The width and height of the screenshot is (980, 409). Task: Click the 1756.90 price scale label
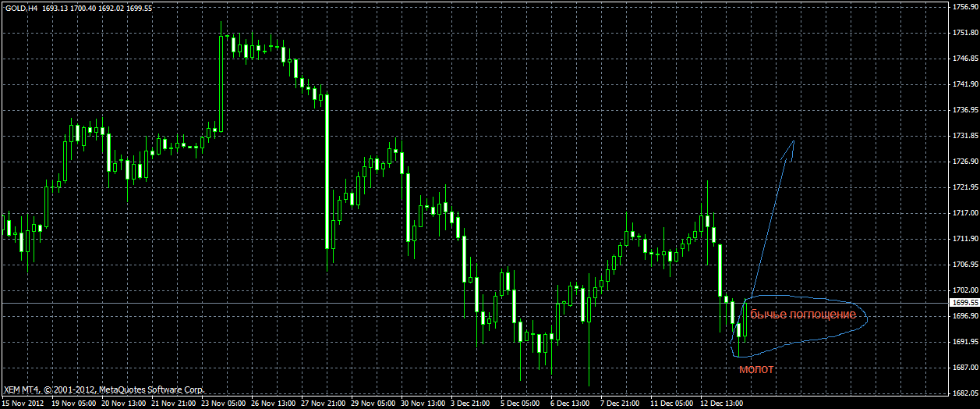click(965, 7)
